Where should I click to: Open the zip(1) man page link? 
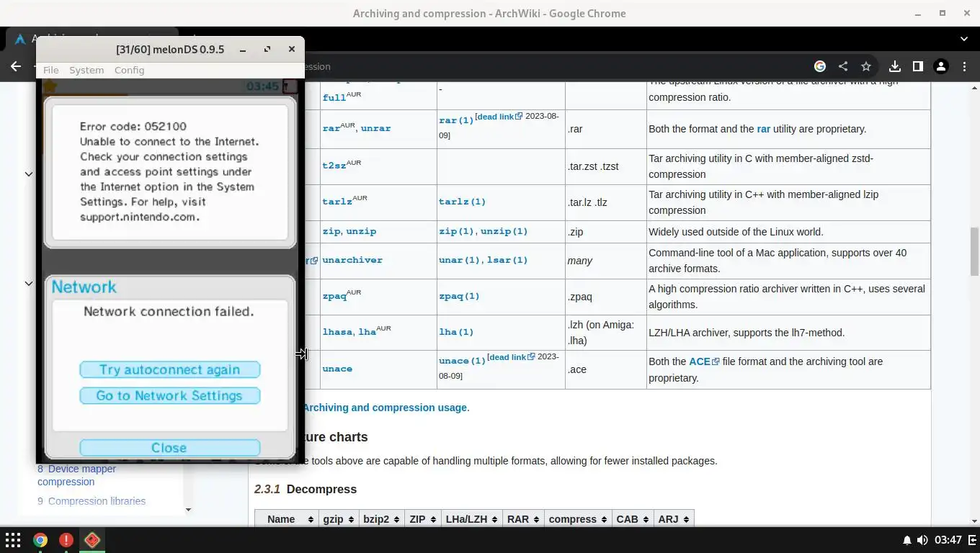[456, 231]
